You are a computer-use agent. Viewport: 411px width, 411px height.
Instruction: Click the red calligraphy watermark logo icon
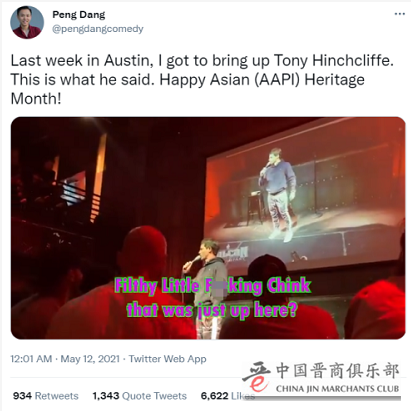(x=256, y=376)
